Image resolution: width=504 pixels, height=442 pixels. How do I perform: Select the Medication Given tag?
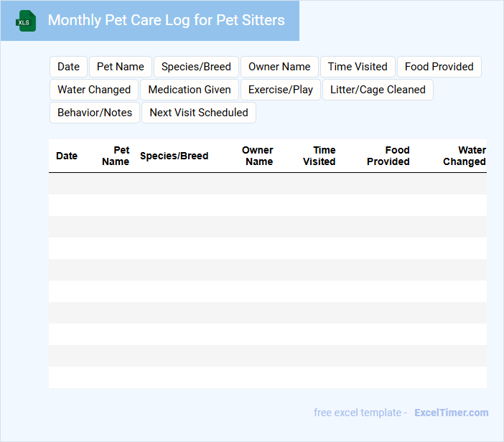[190, 90]
